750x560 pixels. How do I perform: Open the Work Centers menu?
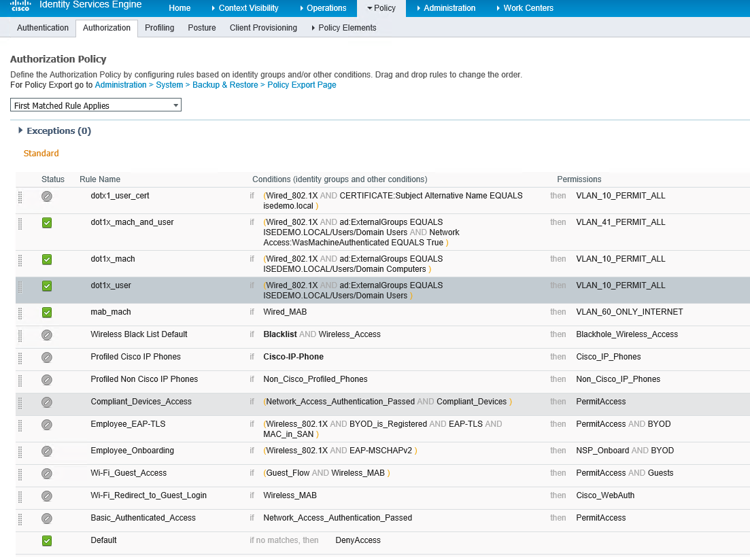tap(525, 8)
